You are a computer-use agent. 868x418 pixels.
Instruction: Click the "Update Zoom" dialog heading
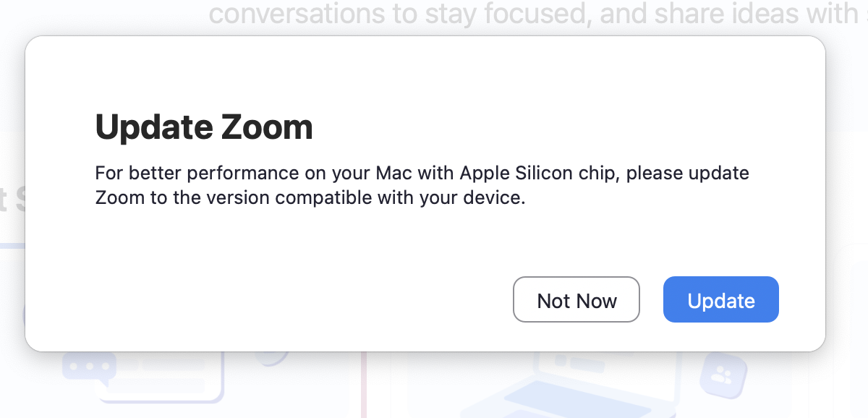pos(204,127)
